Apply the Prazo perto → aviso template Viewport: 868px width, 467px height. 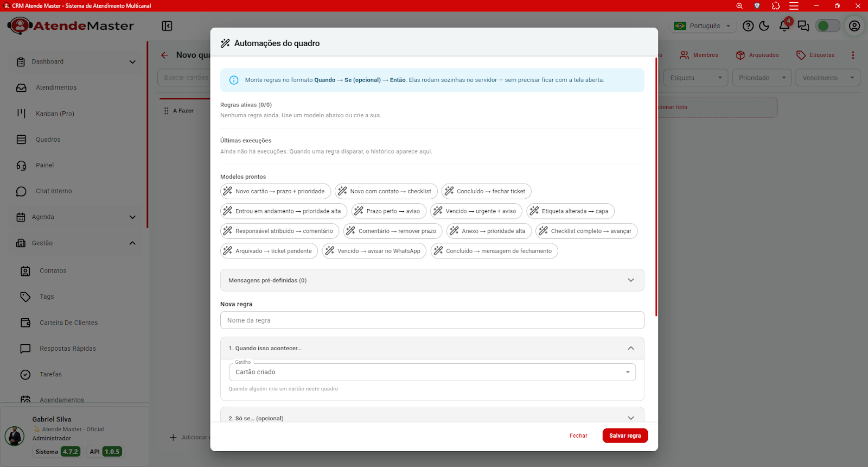click(x=388, y=211)
